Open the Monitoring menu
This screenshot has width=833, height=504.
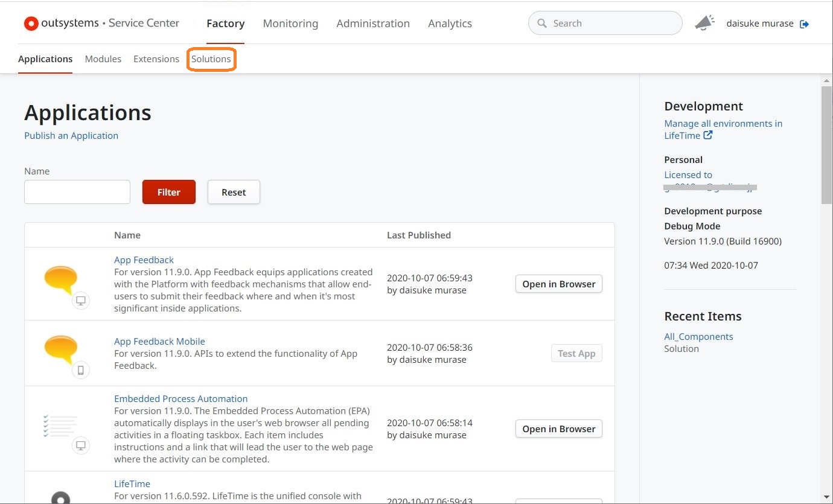click(x=290, y=24)
